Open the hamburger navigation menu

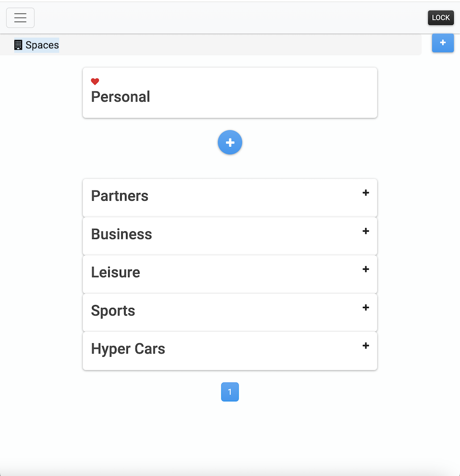point(20,18)
